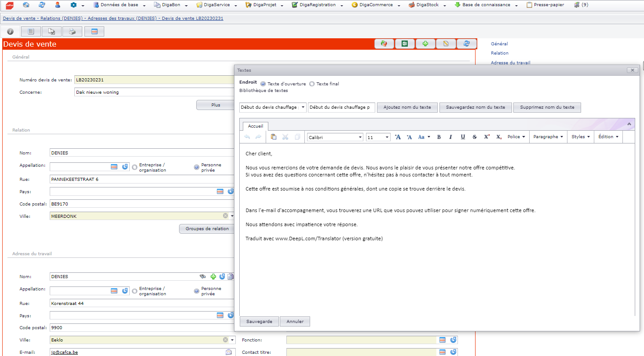Open the Styles dropdown

tap(581, 137)
